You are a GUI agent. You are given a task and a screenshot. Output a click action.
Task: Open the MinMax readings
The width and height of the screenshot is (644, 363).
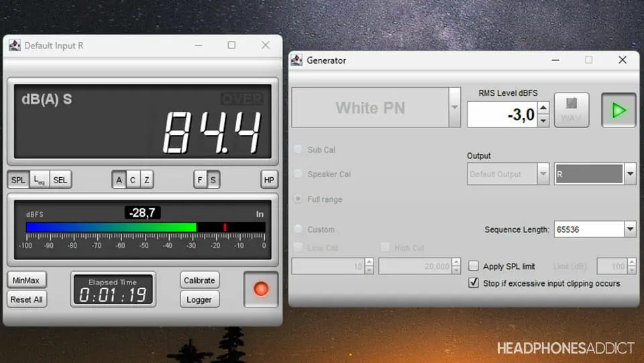(26, 280)
